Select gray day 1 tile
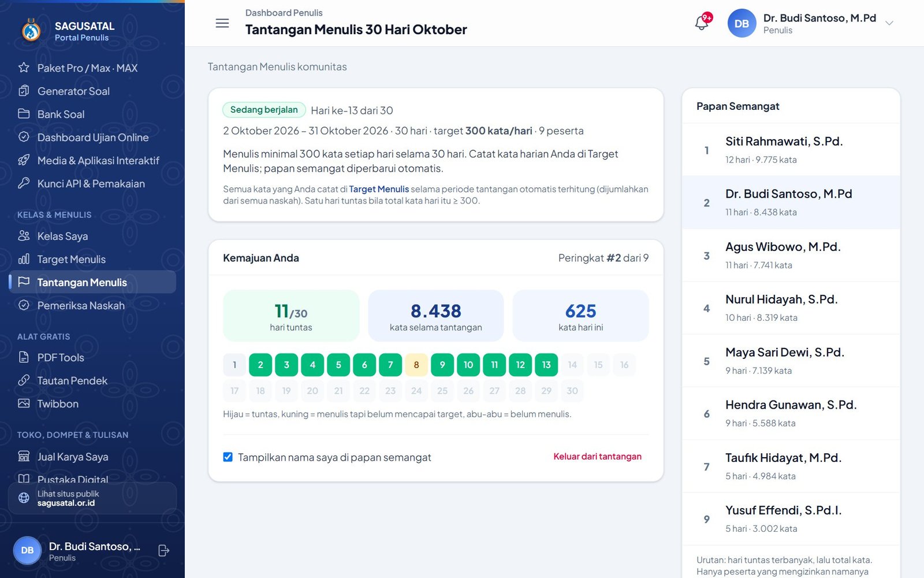The image size is (924, 578). (x=234, y=365)
